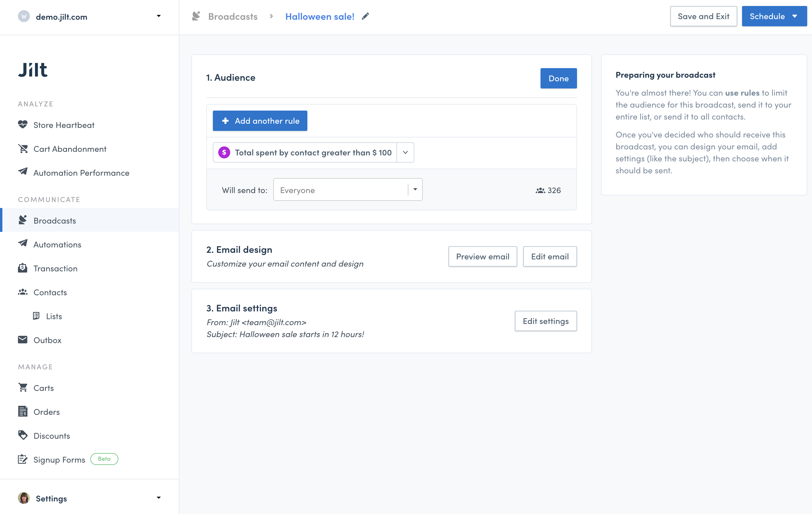The height and width of the screenshot is (514, 812).
Task: Click the Automations paper plane icon
Action: 23,243
